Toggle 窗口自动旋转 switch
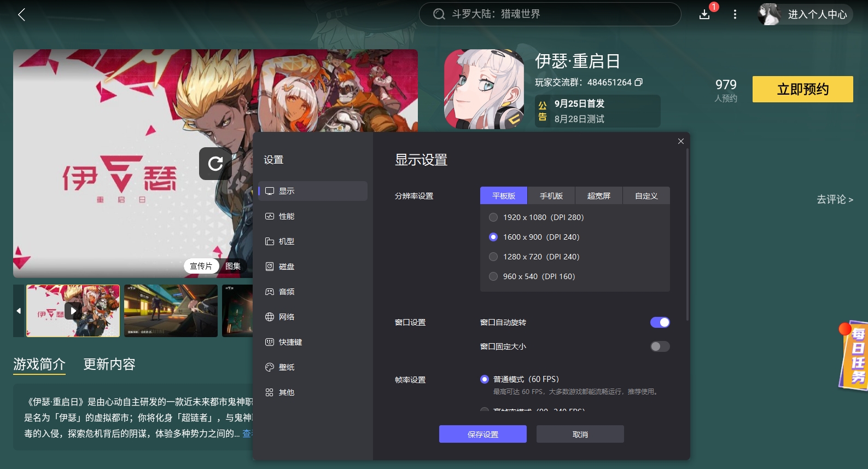 tap(660, 322)
